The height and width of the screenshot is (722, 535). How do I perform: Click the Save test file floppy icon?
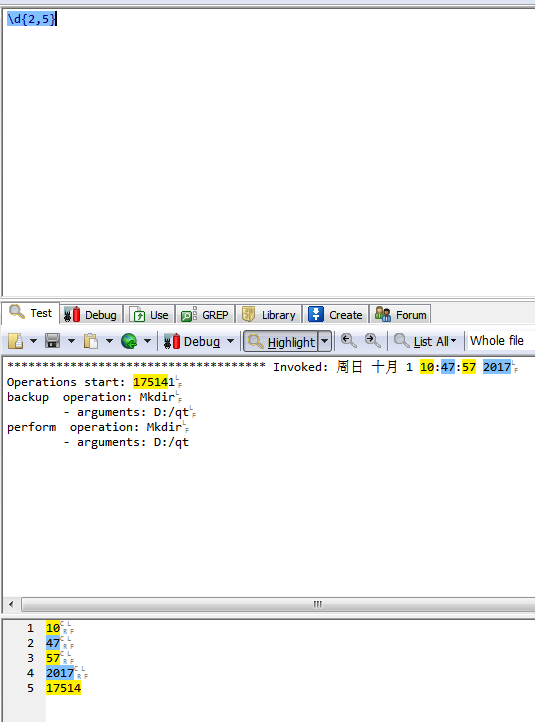point(52,341)
